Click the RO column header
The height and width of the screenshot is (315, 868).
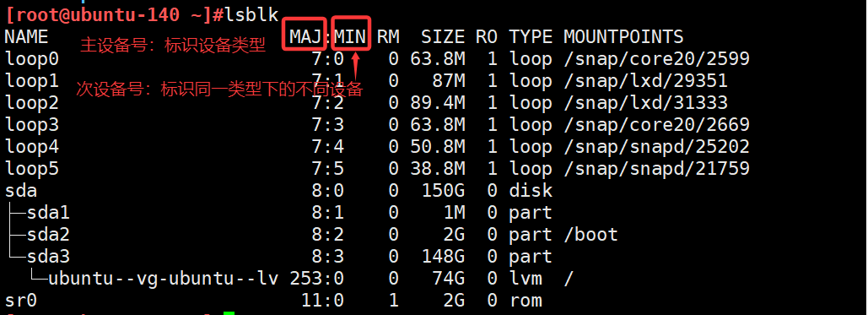point(487,36)
